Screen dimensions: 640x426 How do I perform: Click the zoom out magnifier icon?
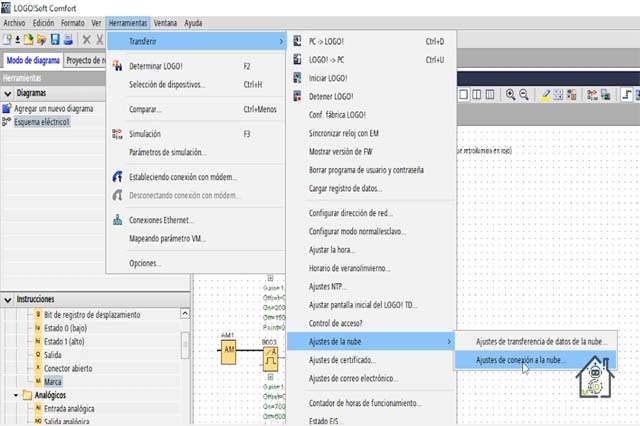(x=523, y=95)
